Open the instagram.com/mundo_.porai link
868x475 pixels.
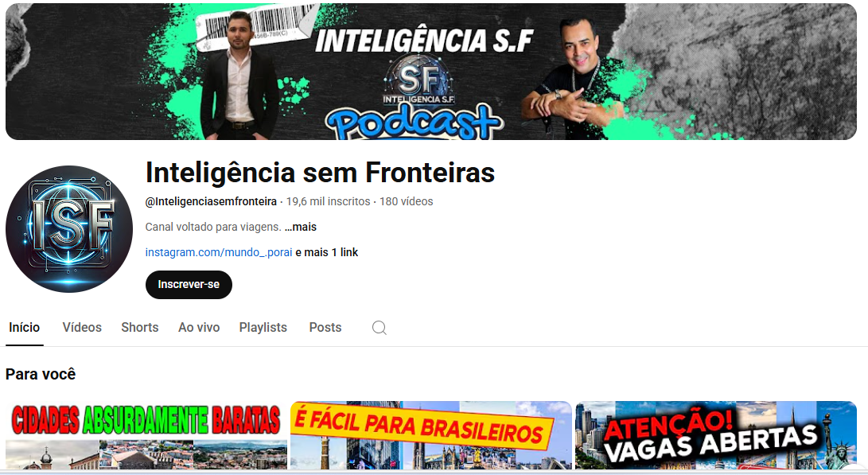point(219,252)
